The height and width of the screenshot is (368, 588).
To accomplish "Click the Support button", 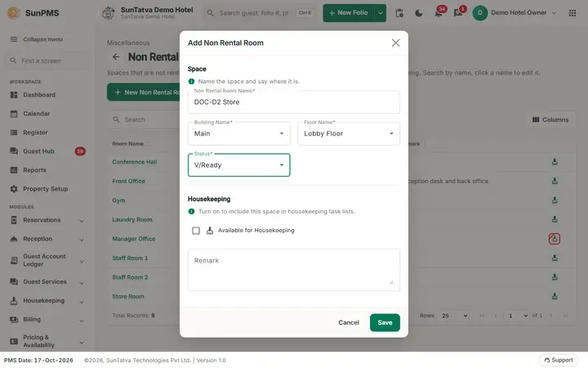I will click(559, 360).
